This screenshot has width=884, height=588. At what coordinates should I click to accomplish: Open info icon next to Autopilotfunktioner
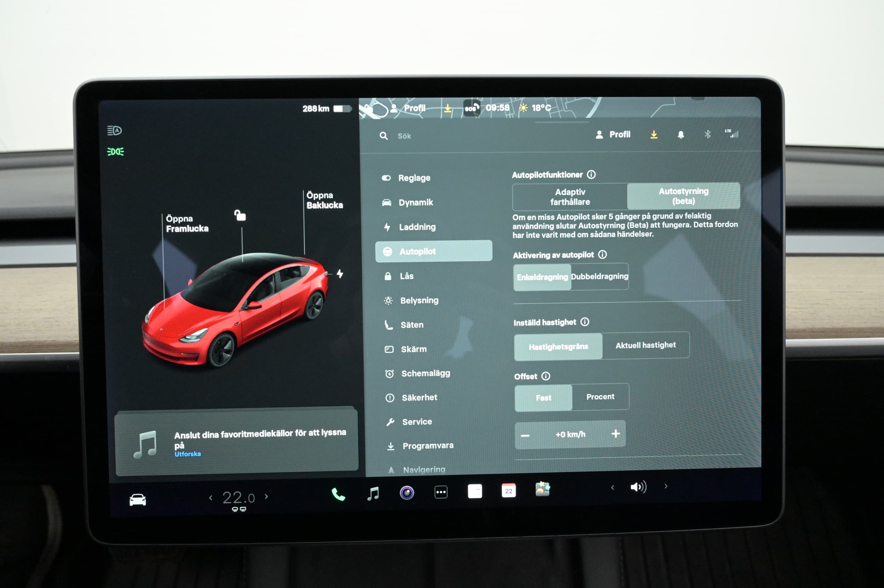(x=592, y=174)
